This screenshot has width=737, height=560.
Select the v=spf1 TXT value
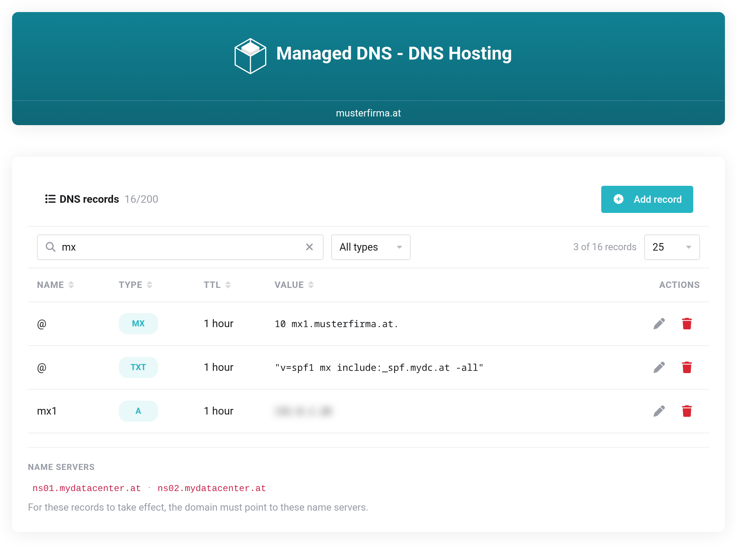pyautogui.click(x=379, y=368)
